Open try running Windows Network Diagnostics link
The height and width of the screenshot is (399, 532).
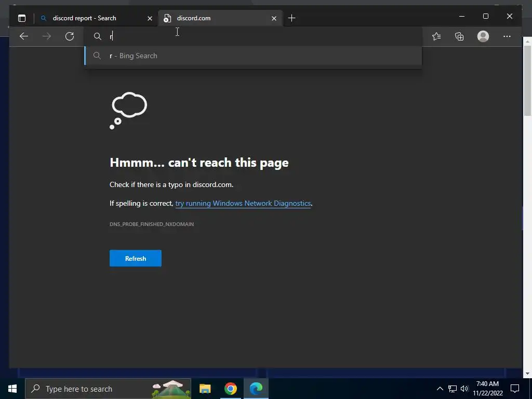click(x=243, y=203)
